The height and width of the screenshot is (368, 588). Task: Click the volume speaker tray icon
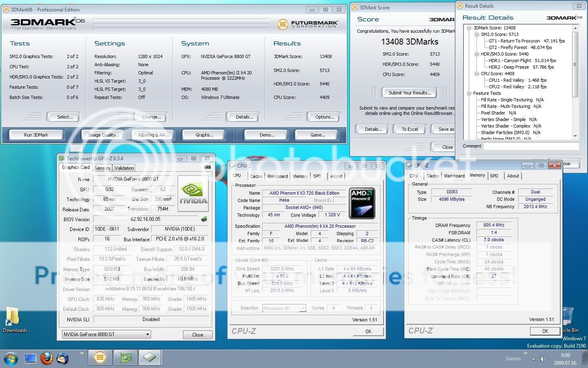click(543, 359)
